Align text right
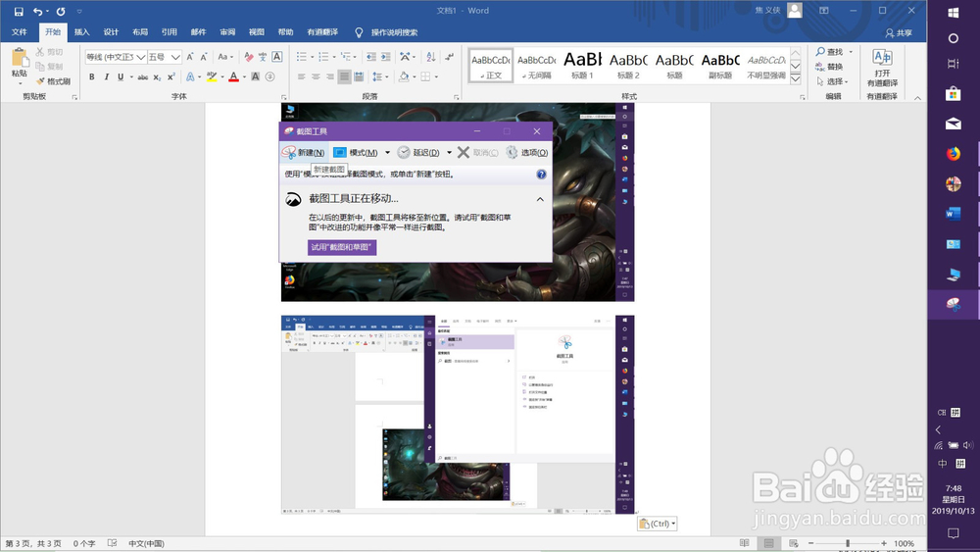 [x=330, y=76]
